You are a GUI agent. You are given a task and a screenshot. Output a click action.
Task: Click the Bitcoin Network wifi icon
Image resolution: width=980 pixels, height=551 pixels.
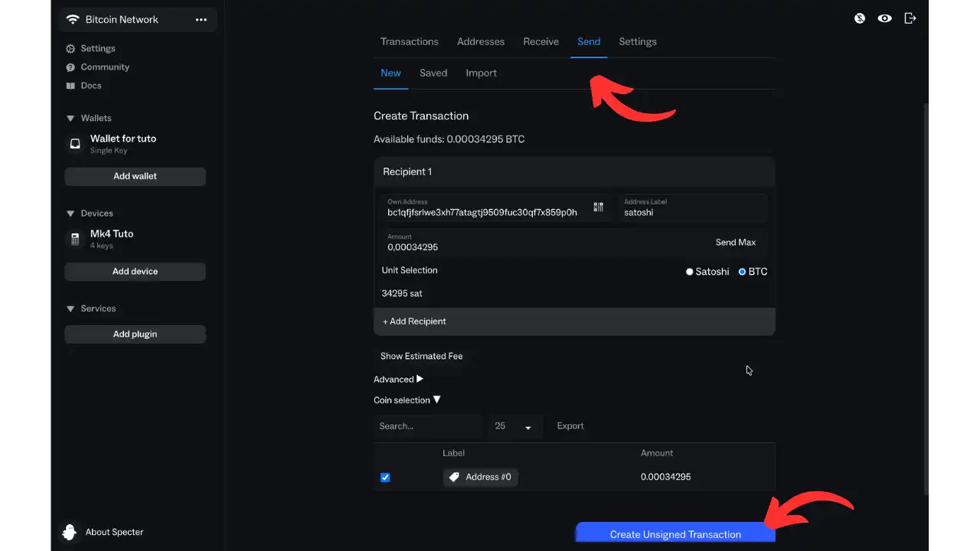(73, 19)
